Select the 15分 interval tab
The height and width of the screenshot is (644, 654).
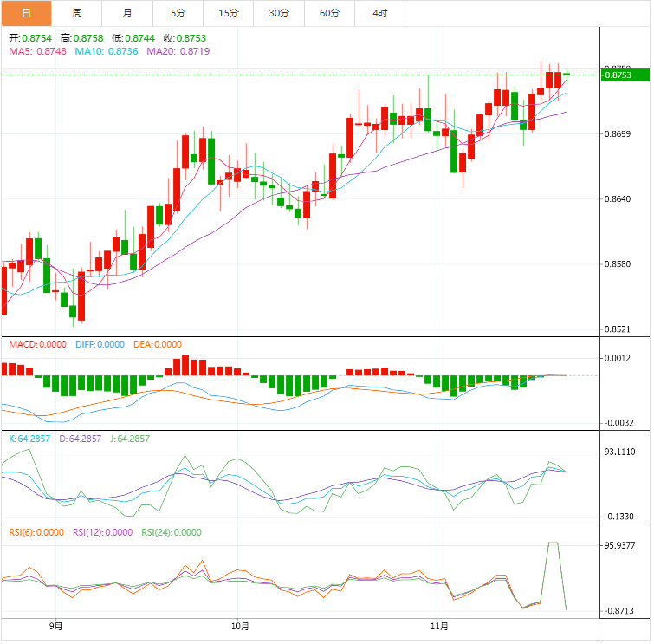point(229,13)
